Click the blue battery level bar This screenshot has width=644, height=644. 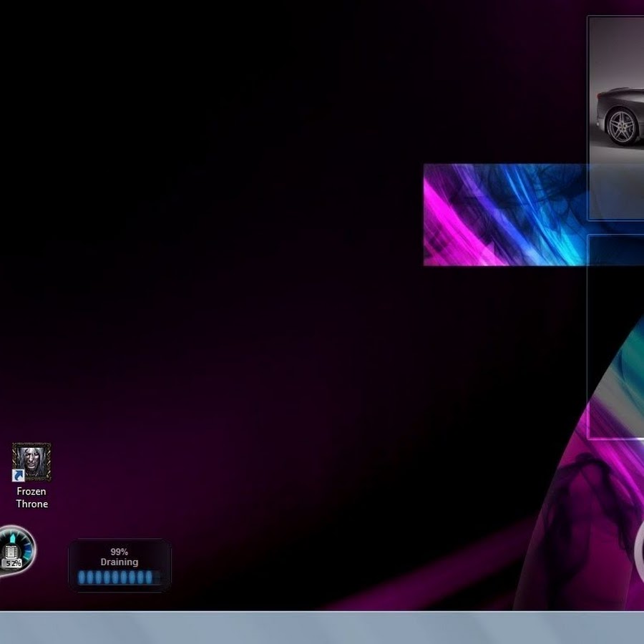pos(119,577)
